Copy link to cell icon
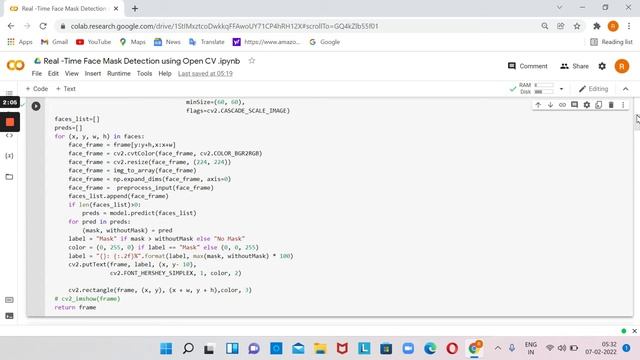The height and width of the screenshot is (360, 640). [562, 105]
